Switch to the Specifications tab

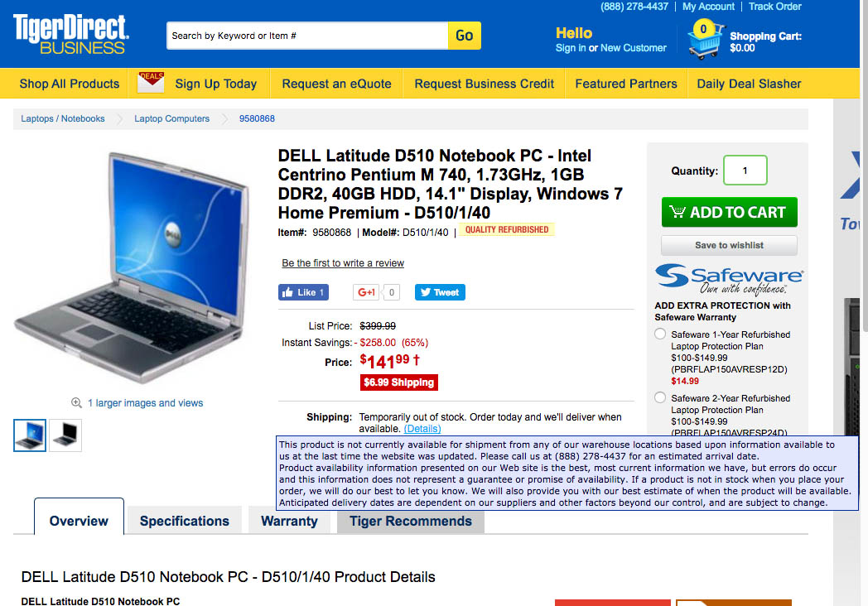185,521
